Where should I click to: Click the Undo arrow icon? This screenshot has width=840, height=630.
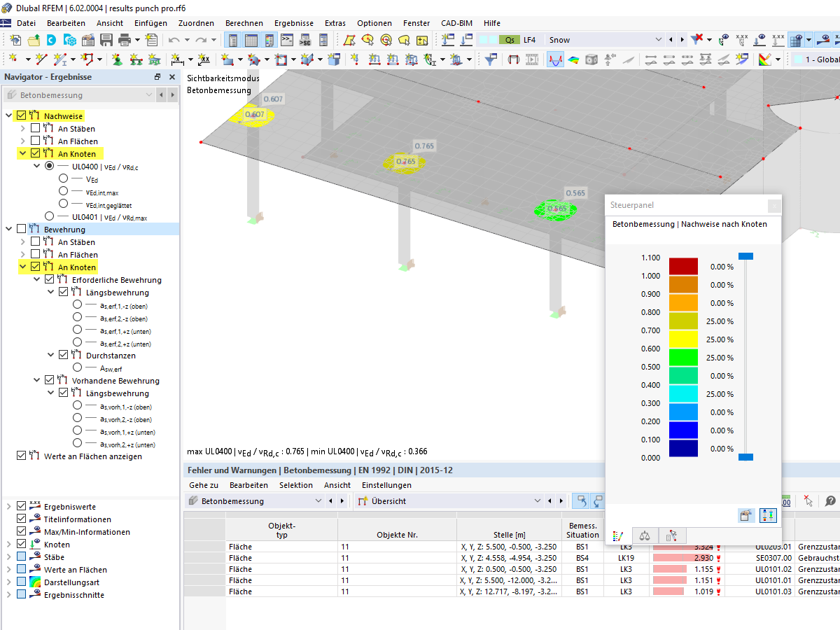pyautogui.click(x=174, y=40)
